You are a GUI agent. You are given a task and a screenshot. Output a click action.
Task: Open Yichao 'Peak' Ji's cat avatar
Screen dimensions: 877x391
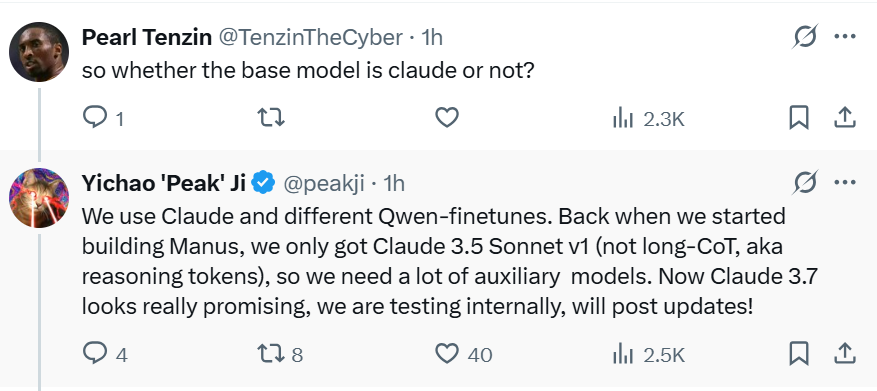tap(39, 198)
